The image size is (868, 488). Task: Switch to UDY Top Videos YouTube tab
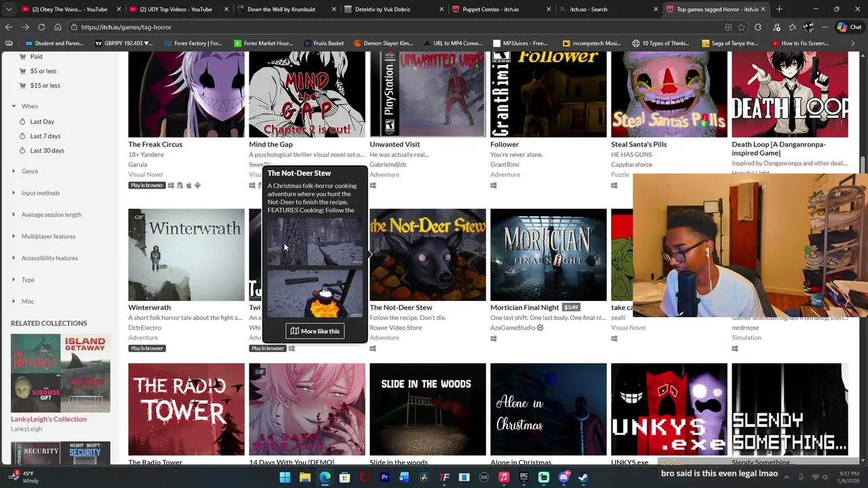coord(178,9)
